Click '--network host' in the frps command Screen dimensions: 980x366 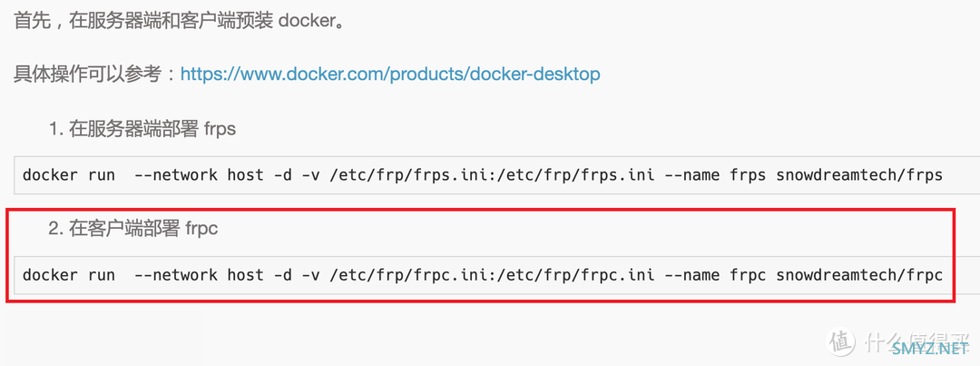(x=199, y=175)
